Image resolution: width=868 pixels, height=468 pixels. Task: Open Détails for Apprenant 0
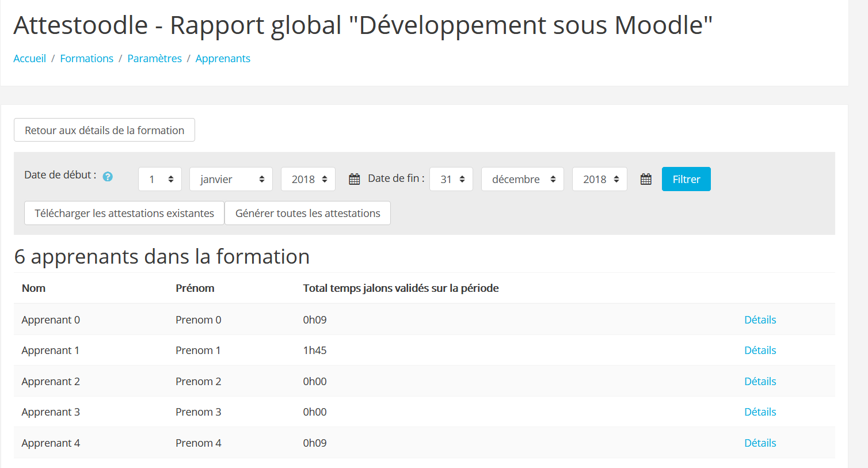coord(760,319)
